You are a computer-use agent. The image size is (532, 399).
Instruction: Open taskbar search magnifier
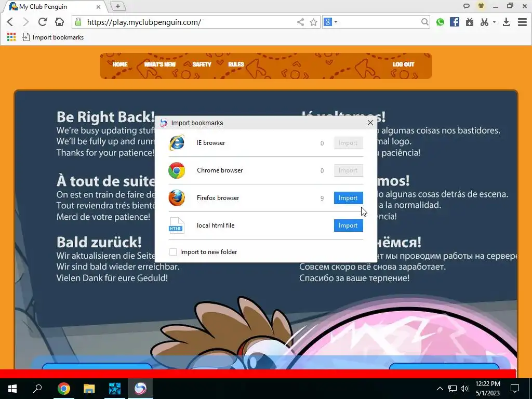pos(37,388)
